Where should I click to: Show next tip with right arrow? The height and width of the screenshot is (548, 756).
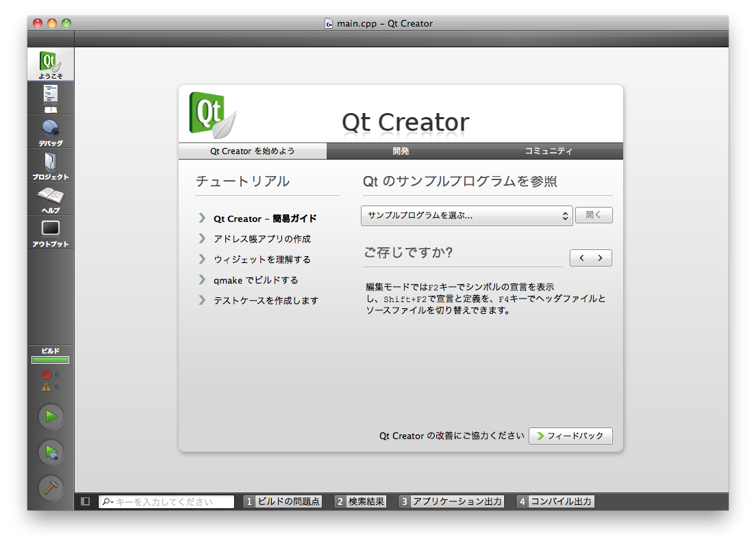(601, 258)
